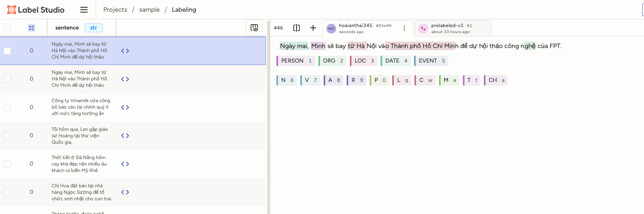This screenshot has height=214, width=644.
Task: Choose the PERSON label tag
Action: pyautogui.click(x=295, y=61)
